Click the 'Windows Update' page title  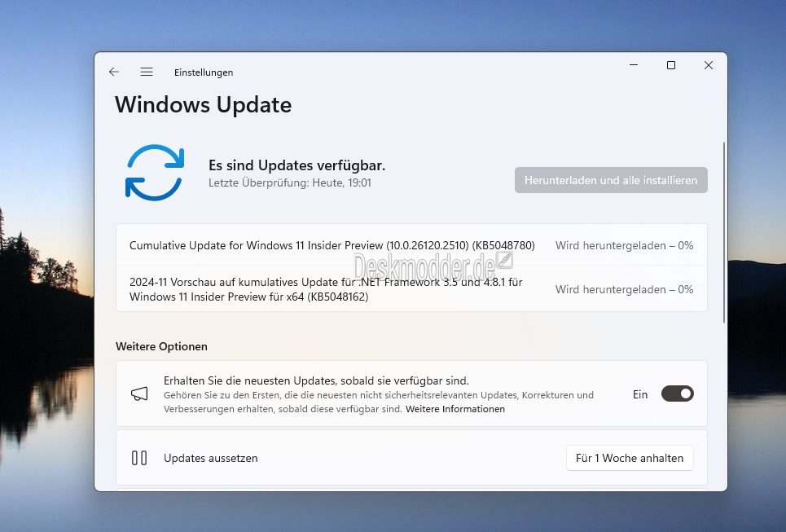pos(203,105)
